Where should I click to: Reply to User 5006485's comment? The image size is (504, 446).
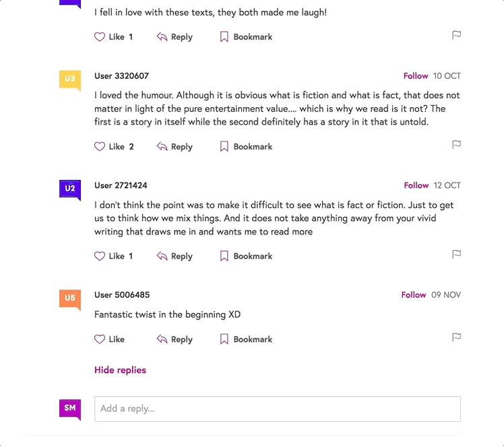pos(175,340)
